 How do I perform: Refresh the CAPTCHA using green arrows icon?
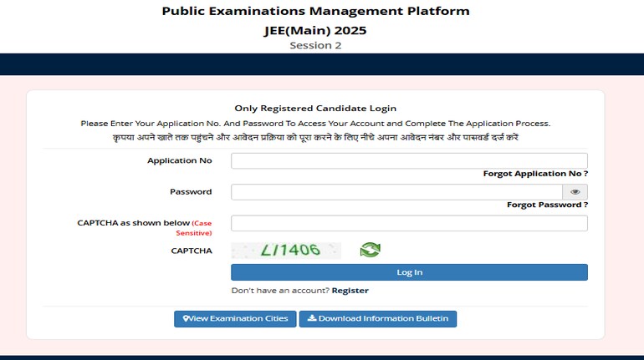[x=370, y=250]
